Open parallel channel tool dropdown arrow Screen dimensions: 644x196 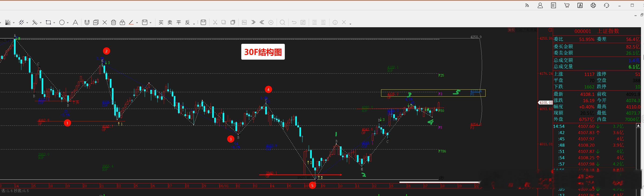pos(27,23)
